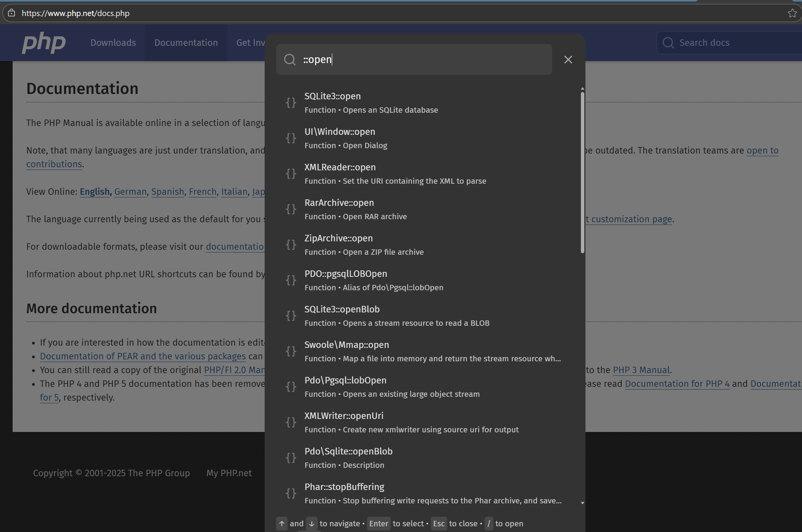Click braces icon next to SQLite3::open
802x532 pixels.
291,103
